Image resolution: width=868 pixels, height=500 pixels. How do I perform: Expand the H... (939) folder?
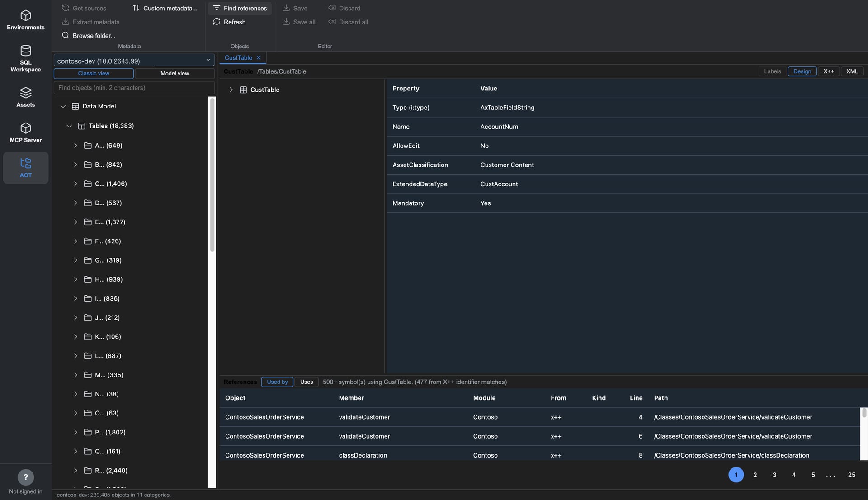75,279
